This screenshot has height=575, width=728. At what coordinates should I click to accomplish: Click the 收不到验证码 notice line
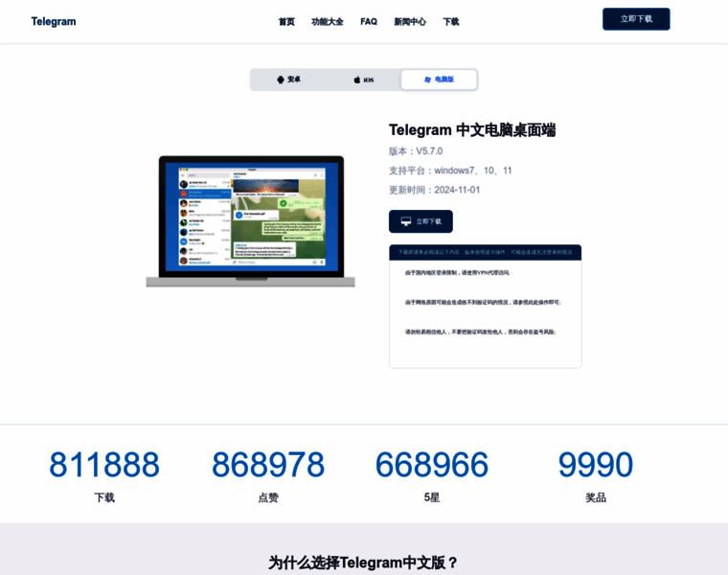pyautogui.click(x=483, y=303)
